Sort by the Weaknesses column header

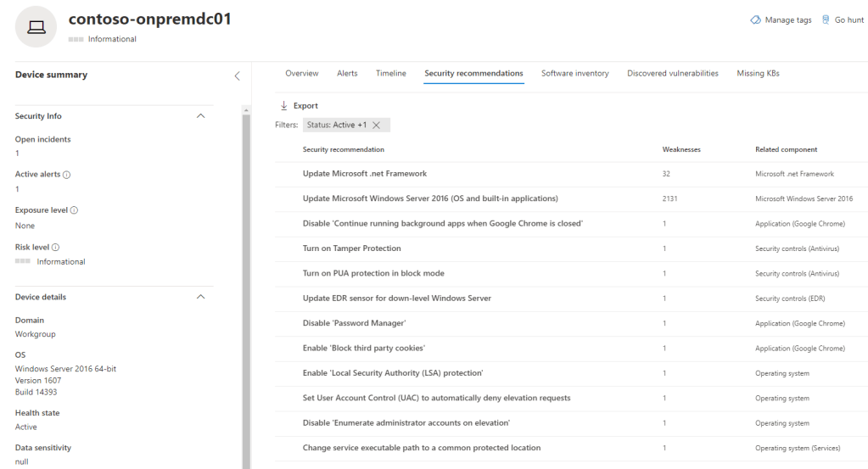[x=680, y=150]
